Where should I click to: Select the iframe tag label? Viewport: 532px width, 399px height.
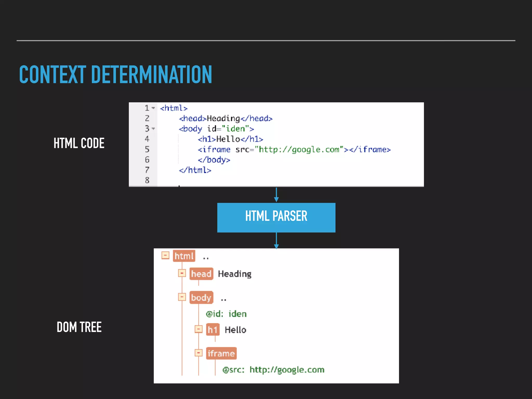click(221, 354)
